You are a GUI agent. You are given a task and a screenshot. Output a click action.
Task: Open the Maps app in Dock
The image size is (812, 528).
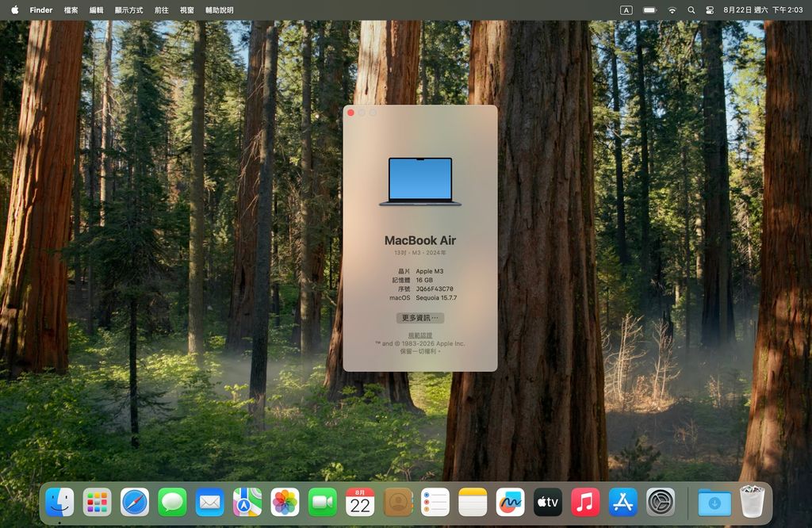click(x=247, y=502)
